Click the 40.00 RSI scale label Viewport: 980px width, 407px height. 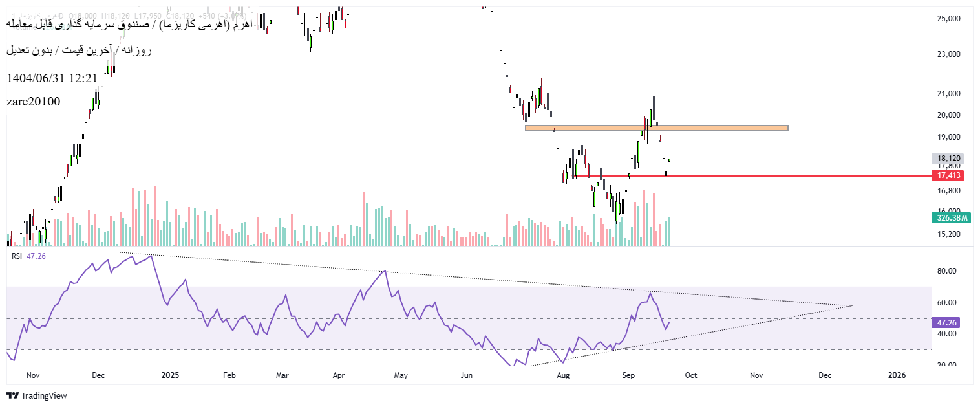(x=947, y=335)
